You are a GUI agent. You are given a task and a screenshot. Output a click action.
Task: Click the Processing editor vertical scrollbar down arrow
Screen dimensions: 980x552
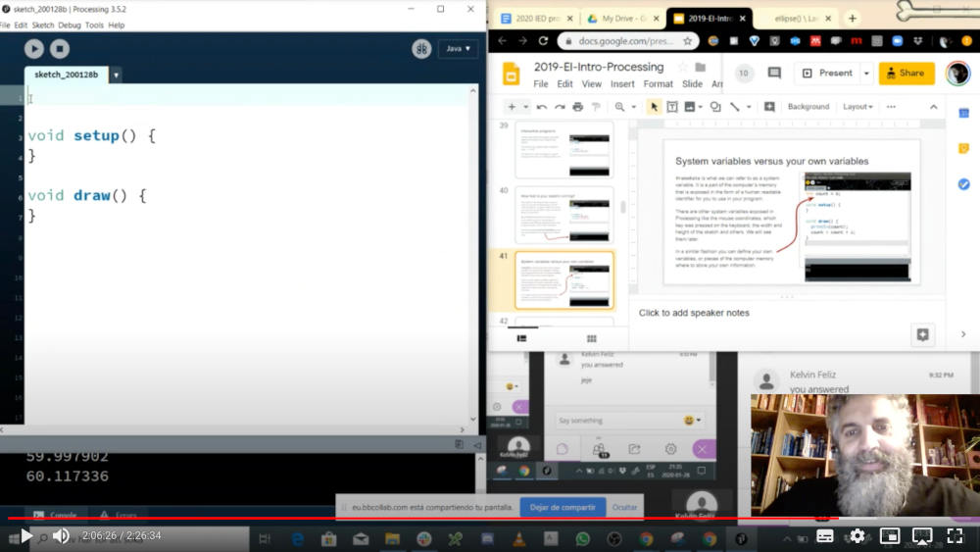tap(473, 420)
